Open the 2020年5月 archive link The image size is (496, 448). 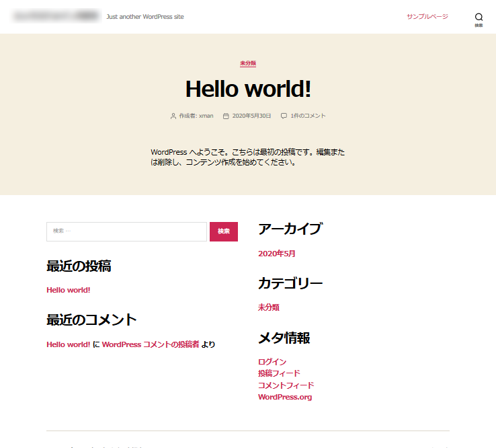[276, 254]
